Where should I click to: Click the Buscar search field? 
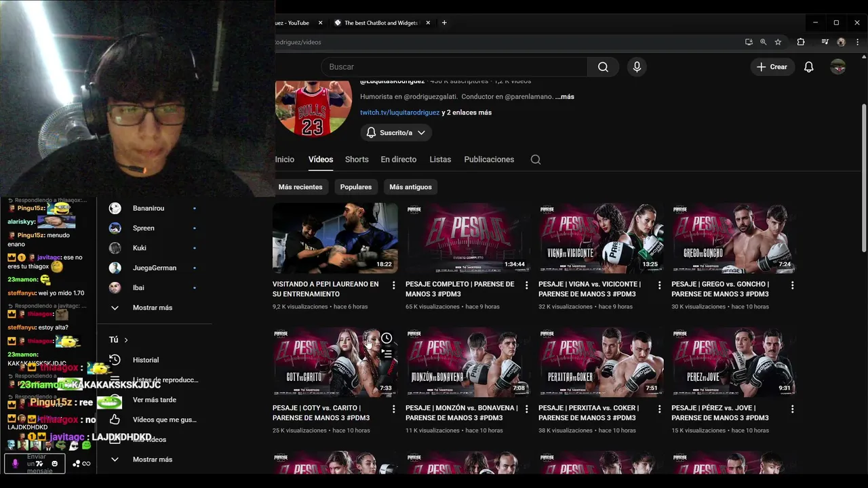click(x=454, y=66)
